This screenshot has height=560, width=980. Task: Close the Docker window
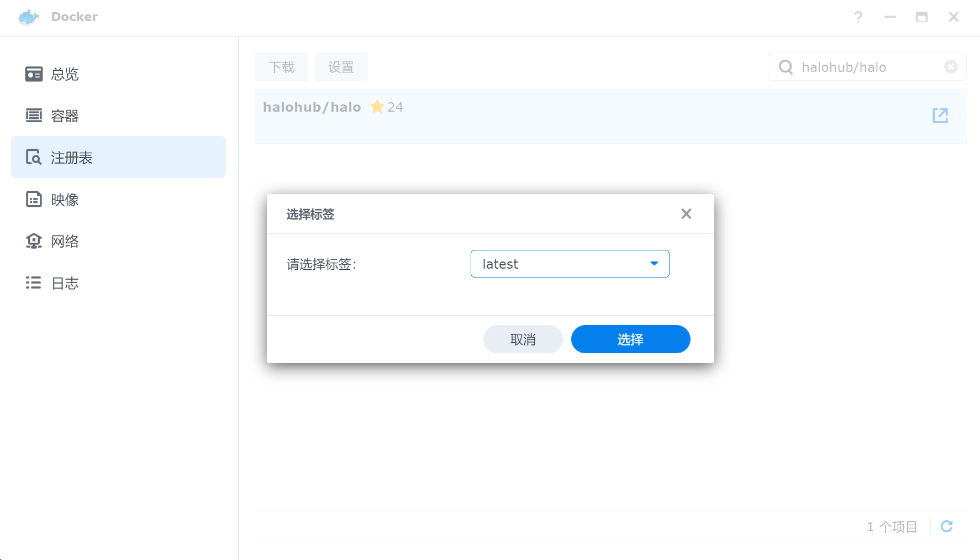click(953, 17)
